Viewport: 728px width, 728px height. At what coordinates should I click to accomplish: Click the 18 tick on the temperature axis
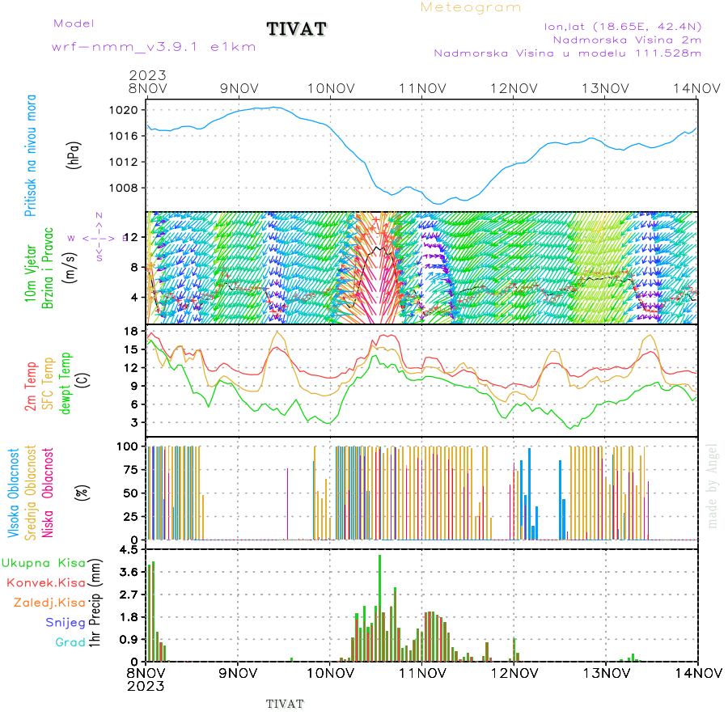131,332
